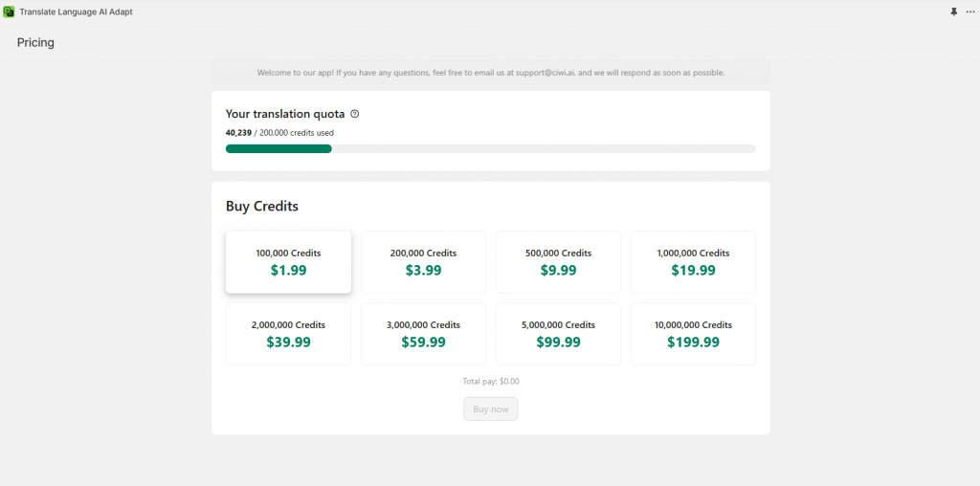Select the 10,000,000 Credits package for $199.99
This screenshot has height=486, width=980.
click(693, 334)
